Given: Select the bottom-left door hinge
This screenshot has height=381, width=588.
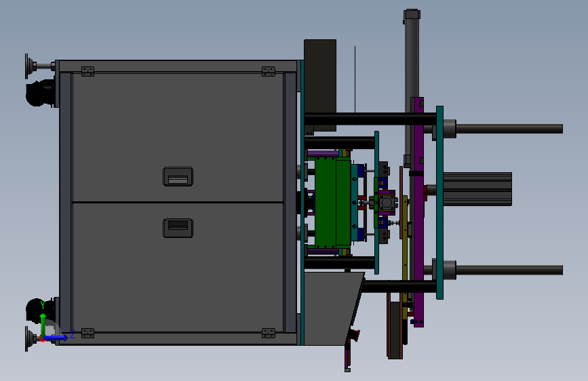Looking at the screenshot, I should [x=87, y=333].
